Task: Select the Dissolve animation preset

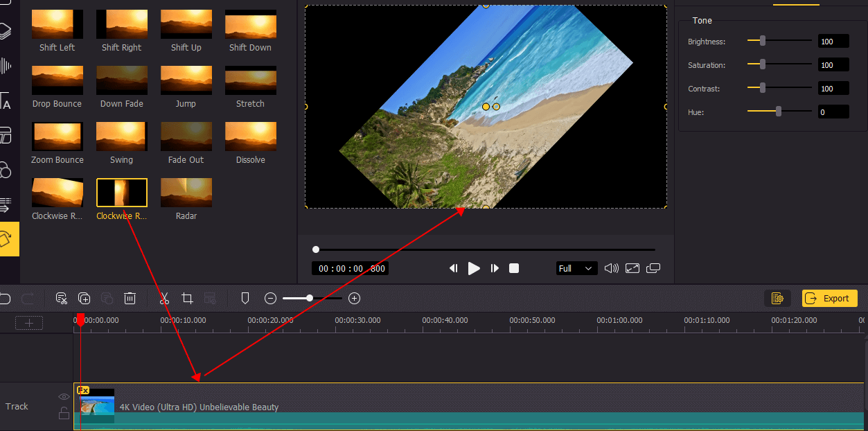Action: pos(250,137)
